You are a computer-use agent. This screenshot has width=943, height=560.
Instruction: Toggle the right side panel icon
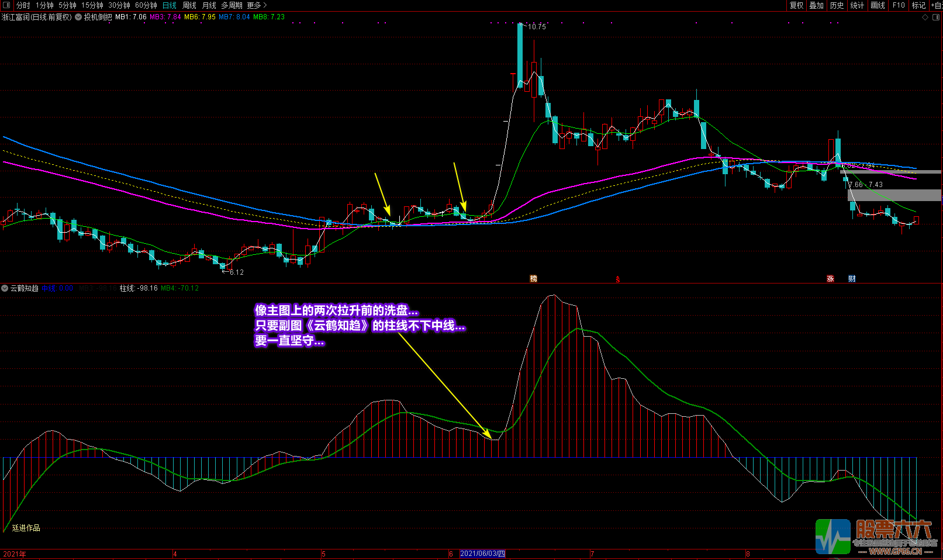[935, 17]
